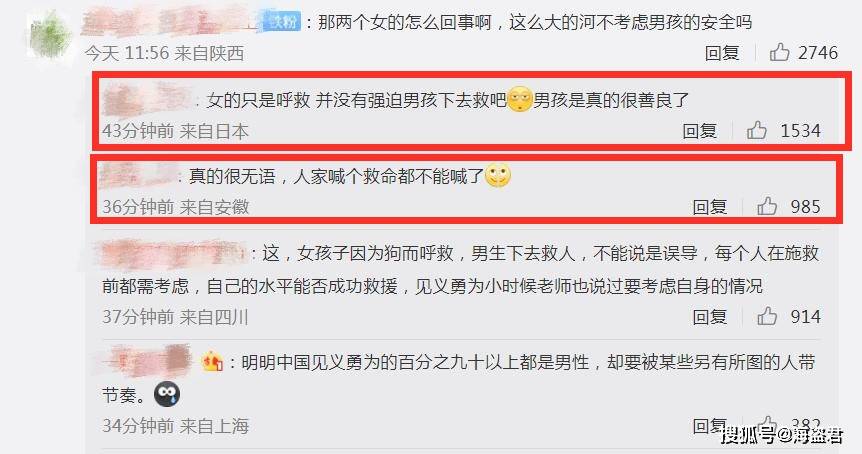Open the blurred username of the Japan commenter

tap(147, 100)
